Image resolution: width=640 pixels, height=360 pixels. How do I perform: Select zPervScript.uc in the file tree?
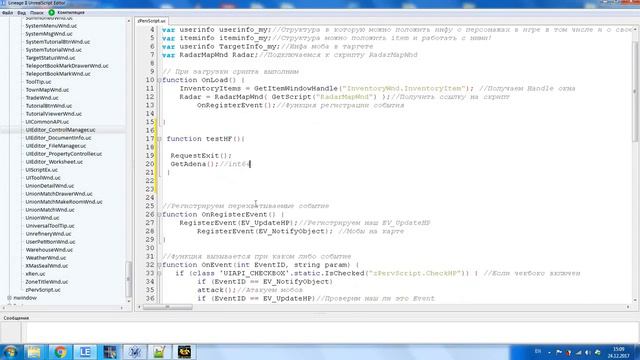(43, 290)
